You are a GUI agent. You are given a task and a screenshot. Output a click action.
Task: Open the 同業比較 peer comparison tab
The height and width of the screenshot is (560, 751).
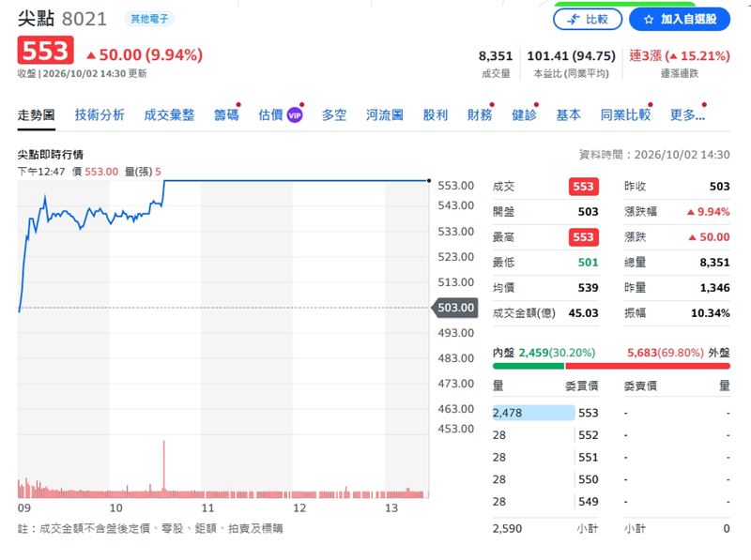(625, 115)
